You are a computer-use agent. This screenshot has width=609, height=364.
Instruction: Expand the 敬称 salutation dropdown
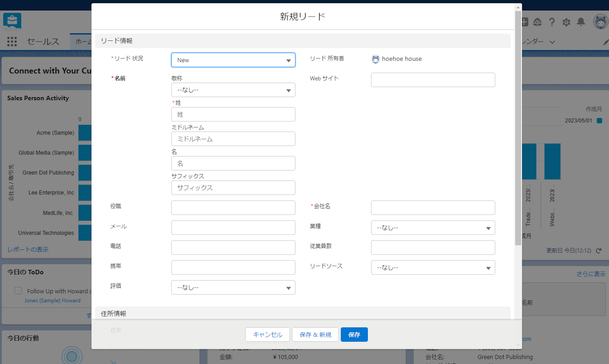click(x=233, y=90)
